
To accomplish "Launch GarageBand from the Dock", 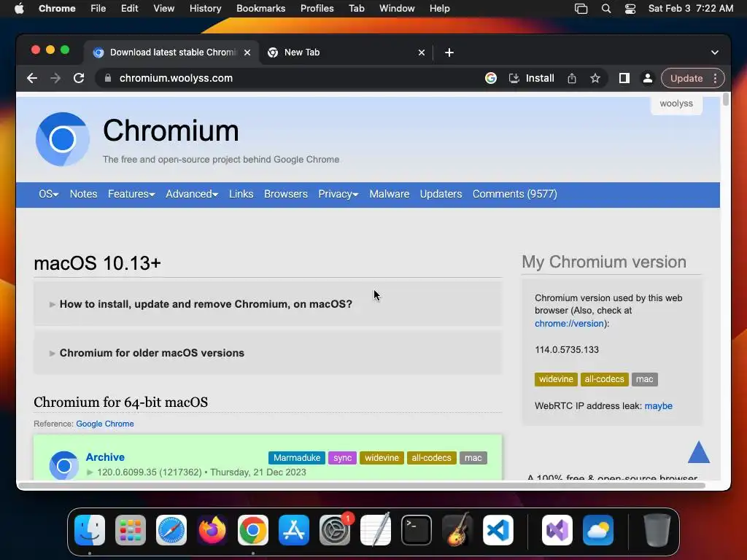I will [x=457, y=530].
